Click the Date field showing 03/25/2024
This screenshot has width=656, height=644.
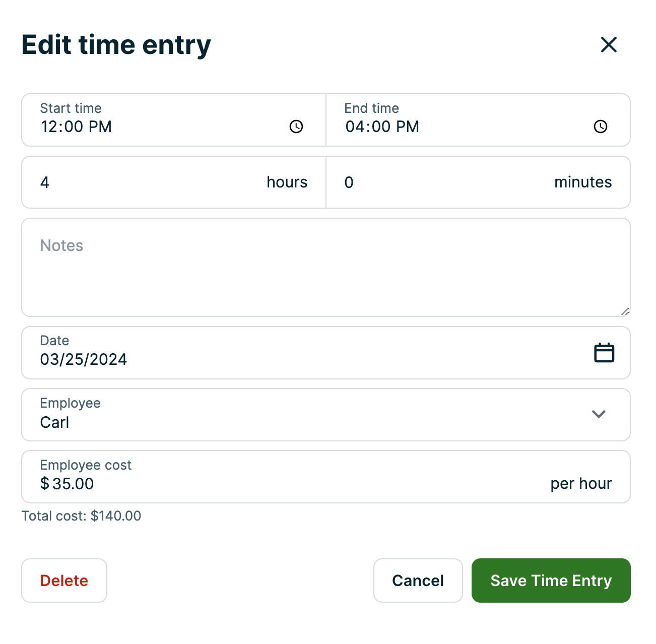point(84,359)
